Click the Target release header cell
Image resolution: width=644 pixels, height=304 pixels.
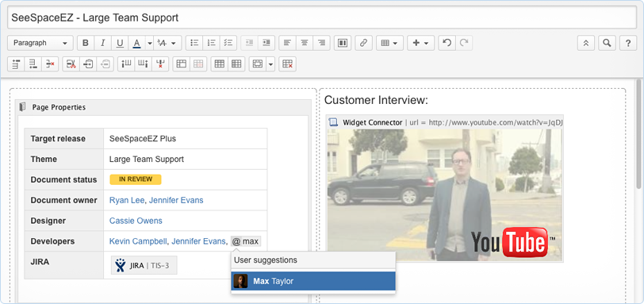click(x=64, y=139)
